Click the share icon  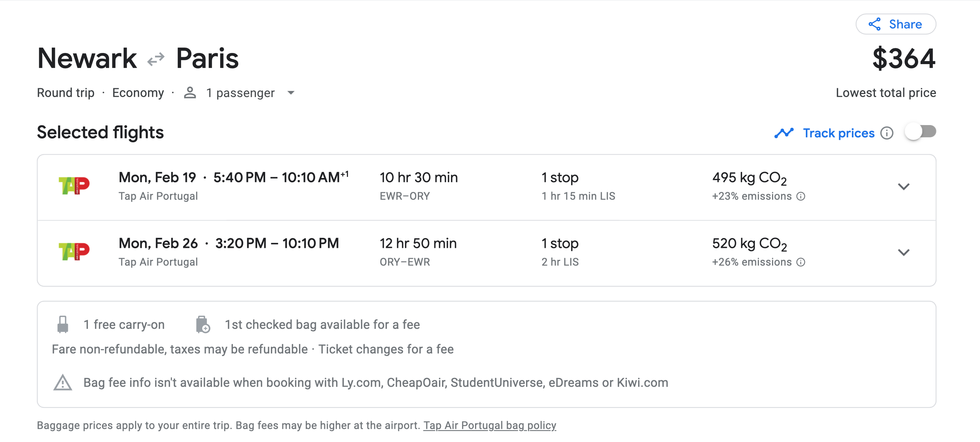[874, 24]
